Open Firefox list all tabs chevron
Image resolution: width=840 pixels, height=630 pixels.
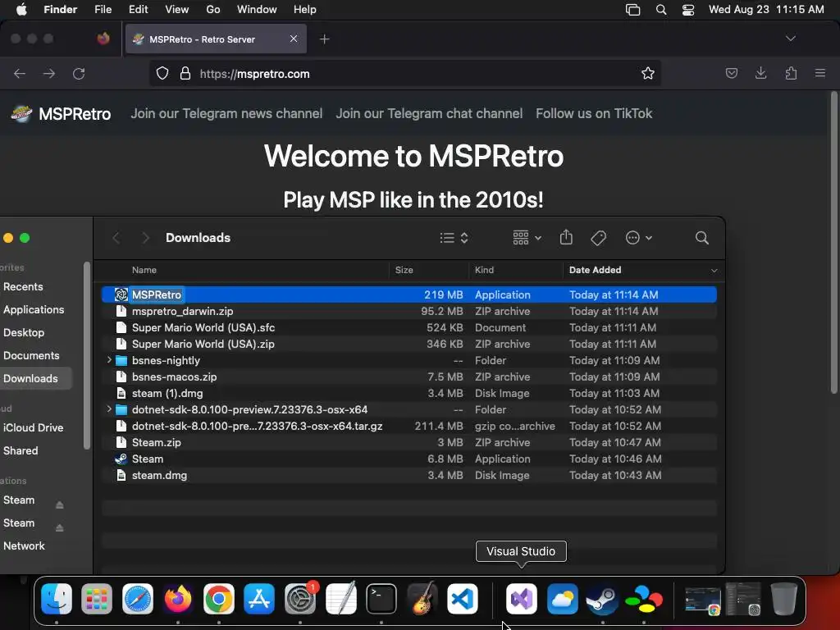(x=791, y=39)
